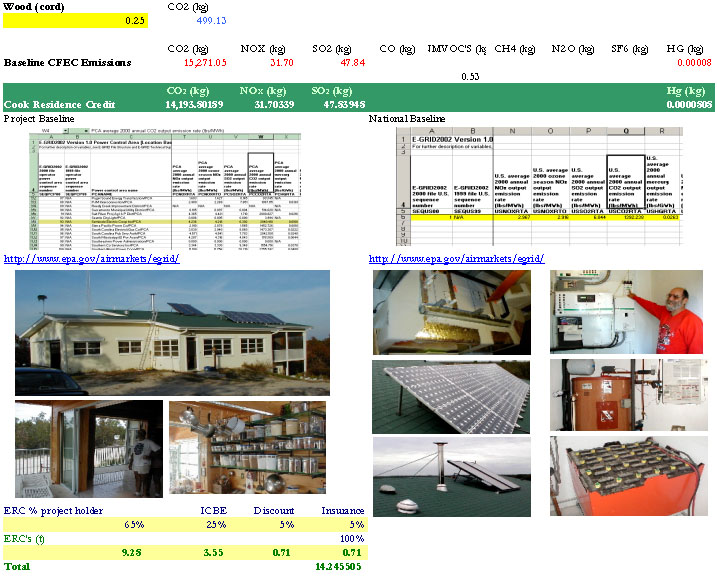Select the blue 499.13 CO2 value
Viewport: 717px width, 576px height.
211,21
